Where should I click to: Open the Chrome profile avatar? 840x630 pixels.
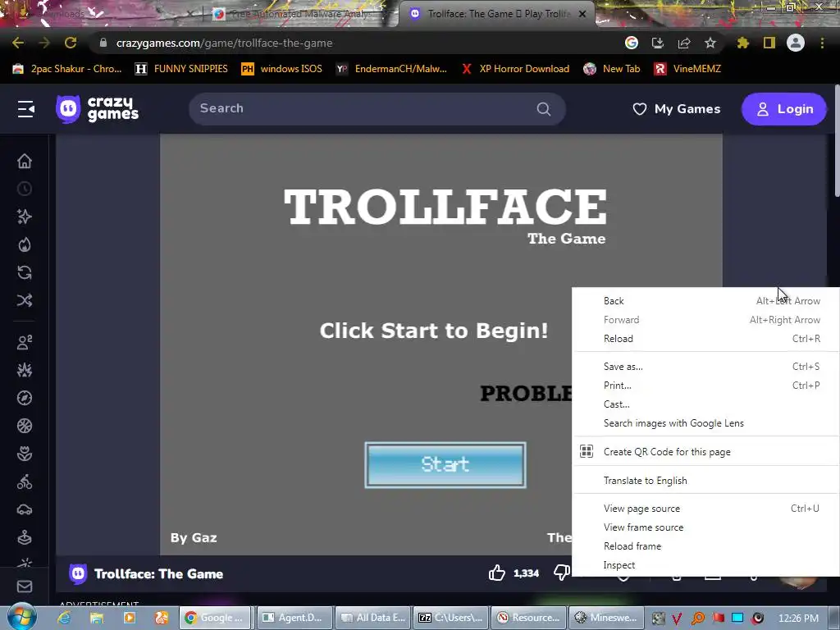(796, 43)
